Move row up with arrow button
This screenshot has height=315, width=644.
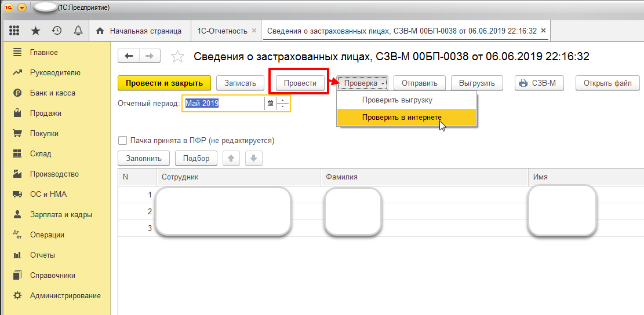pos(231,158)
